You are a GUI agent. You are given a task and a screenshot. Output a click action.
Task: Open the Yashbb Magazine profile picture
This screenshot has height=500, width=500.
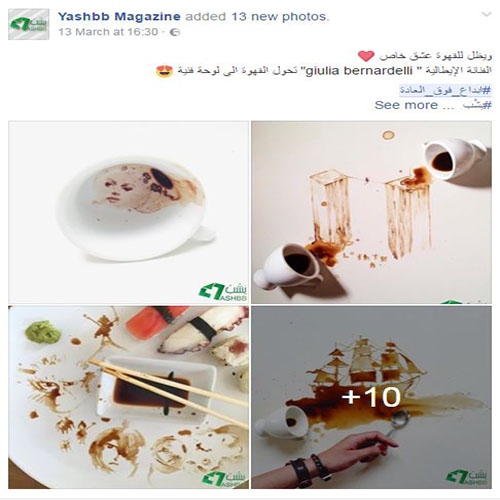[29, 24]
